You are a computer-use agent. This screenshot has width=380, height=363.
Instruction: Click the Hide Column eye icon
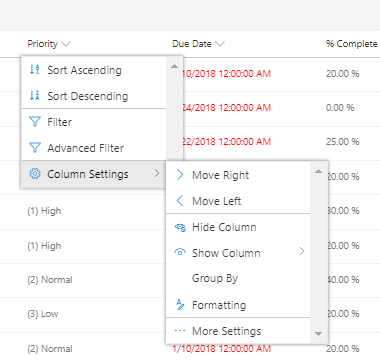tap(180, 227)
